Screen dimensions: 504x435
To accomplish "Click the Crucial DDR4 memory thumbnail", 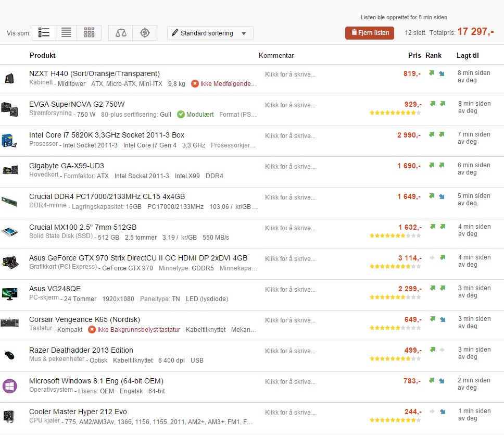I will coord(9,202).
